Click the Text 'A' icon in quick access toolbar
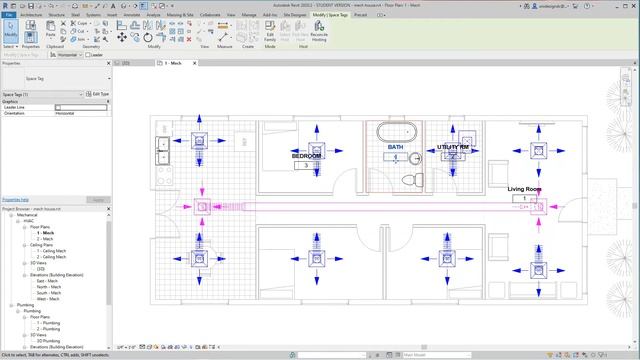Screen dimensions: 640x360 tap(113, 6)
